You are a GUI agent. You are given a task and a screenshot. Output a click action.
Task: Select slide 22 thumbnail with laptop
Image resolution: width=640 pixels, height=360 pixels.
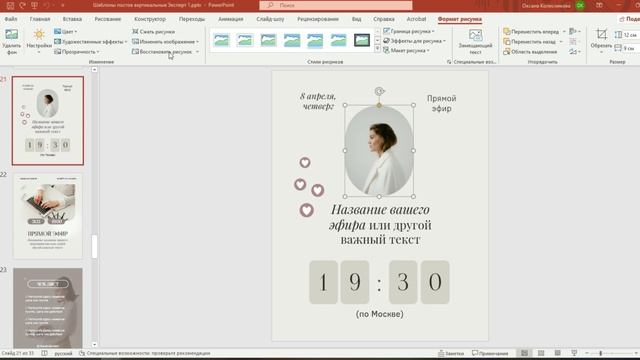coord(48,216)
